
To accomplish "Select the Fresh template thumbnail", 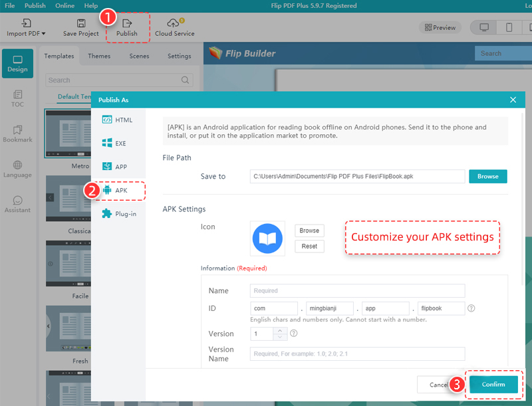I will 68,328.
